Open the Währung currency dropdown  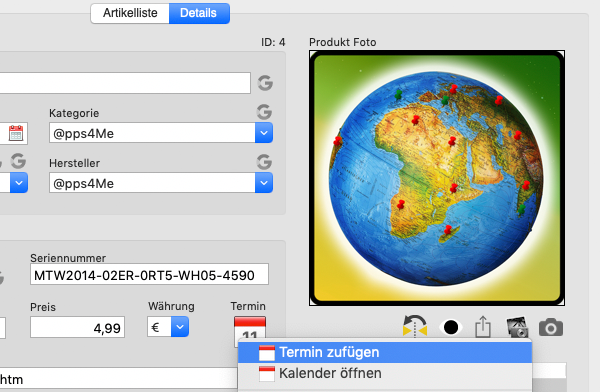[x=180, y=327]
